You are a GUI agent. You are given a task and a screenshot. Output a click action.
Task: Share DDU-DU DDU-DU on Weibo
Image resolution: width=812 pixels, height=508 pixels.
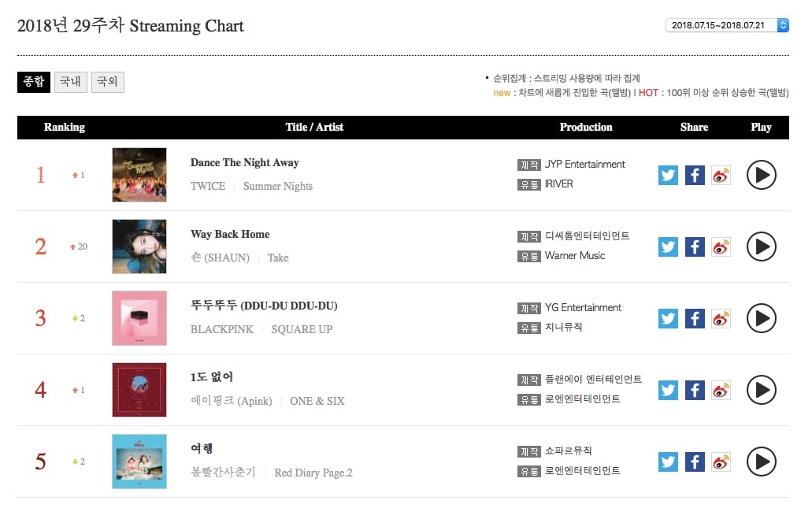(x=721, y=318)
